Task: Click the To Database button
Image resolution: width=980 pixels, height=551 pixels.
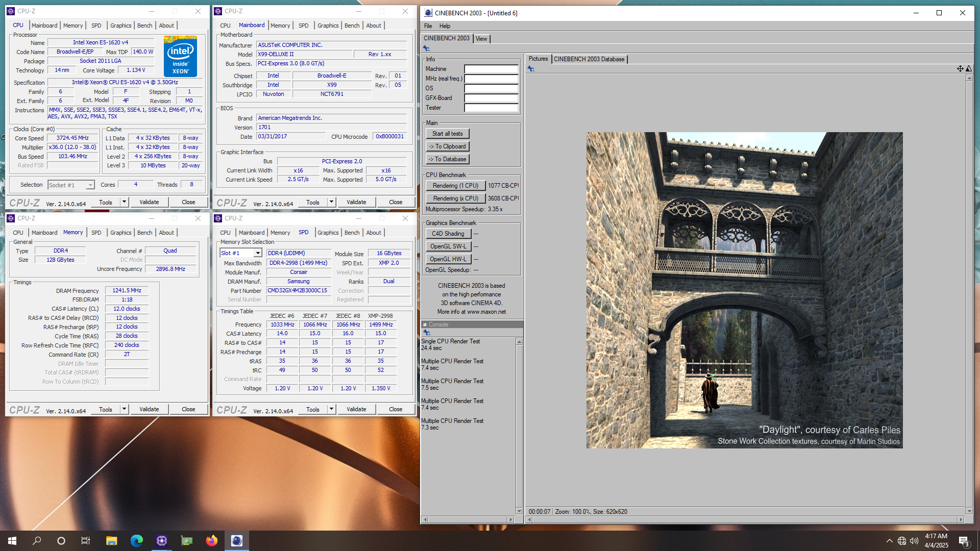Action: 447,159
